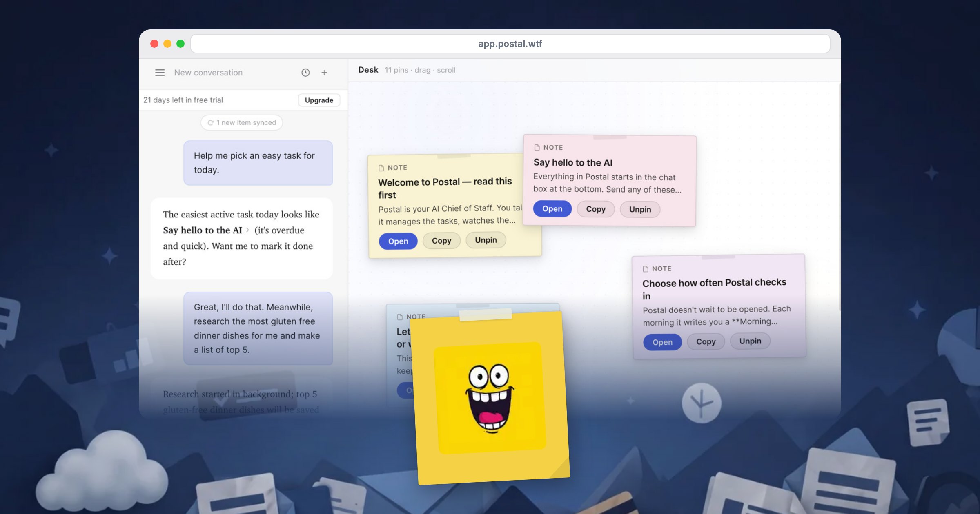Unpin the 'Say hello to the AI' note

[640, 209]
